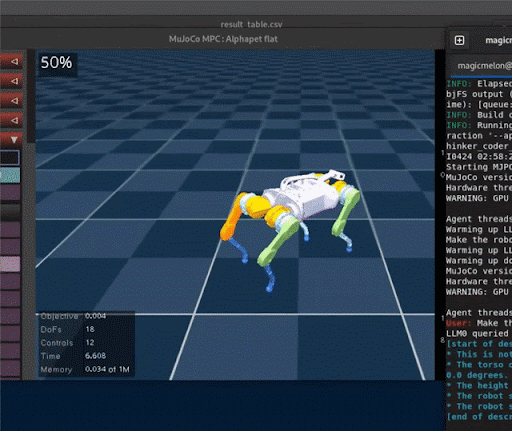This screenshot has height=431, width=512.
Task: Click the Objective value 0.004
Action: tap(95, 316)
